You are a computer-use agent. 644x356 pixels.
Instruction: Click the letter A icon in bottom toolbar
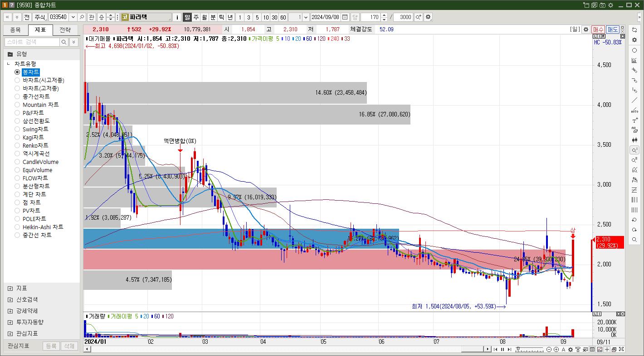pyautogui.click(x=563, y=349)
